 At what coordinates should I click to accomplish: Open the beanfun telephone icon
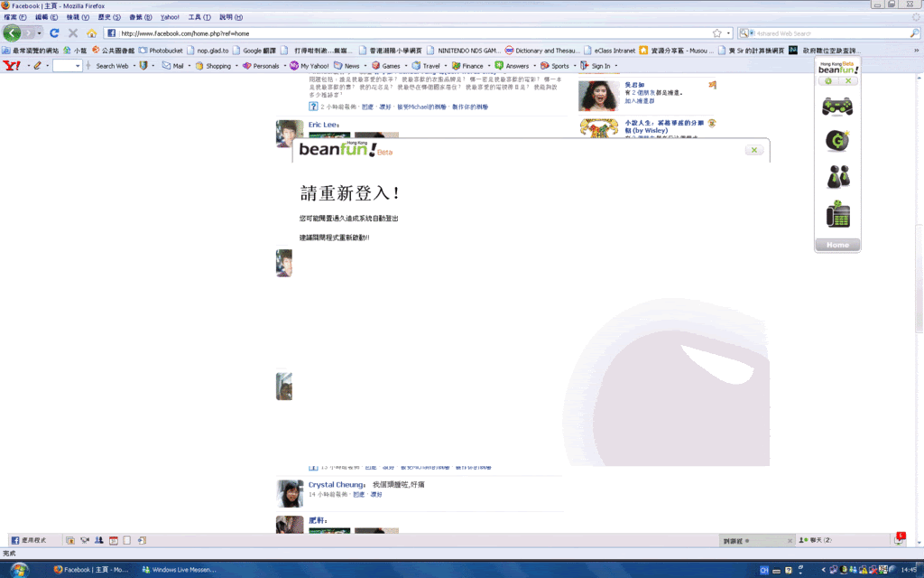pos(837,214)
